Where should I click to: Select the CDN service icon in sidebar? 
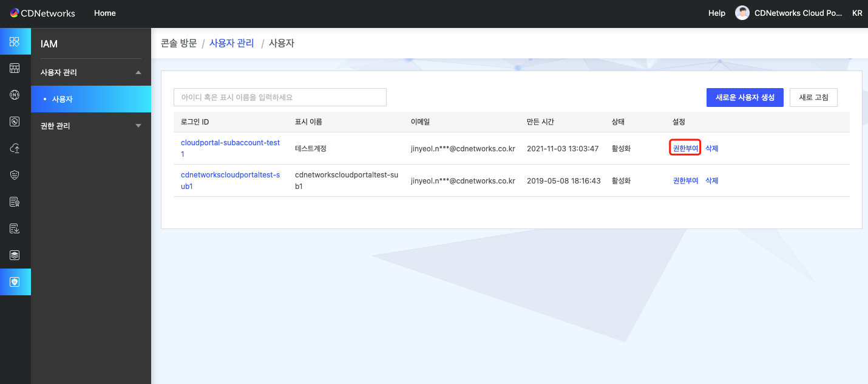click(x=15, y=69)
